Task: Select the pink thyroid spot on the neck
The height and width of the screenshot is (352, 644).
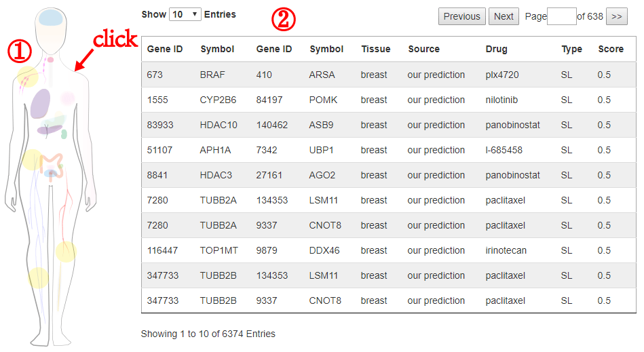Action: pyautogui.click(x=50, y=60)
